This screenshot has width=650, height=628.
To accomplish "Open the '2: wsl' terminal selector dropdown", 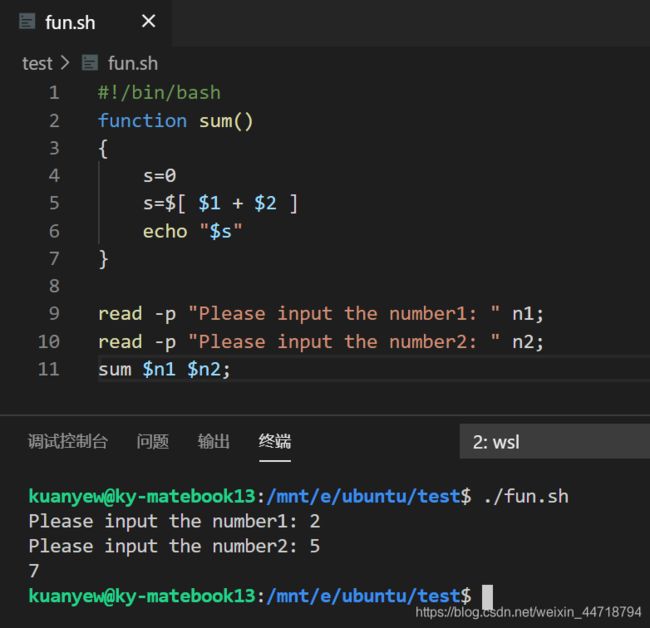I will tap(555, 441).
